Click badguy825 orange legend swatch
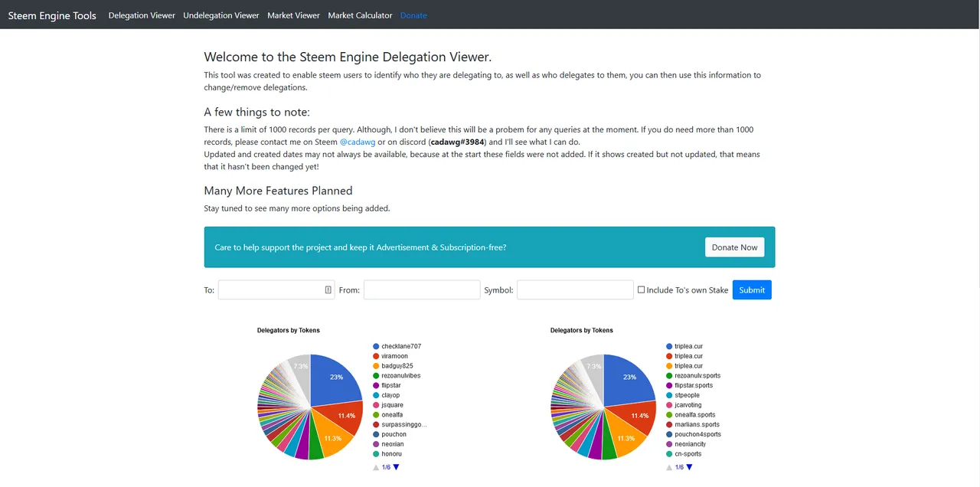Image resolution: width=980 pixels, height=487 pixels. coord(376,366)
